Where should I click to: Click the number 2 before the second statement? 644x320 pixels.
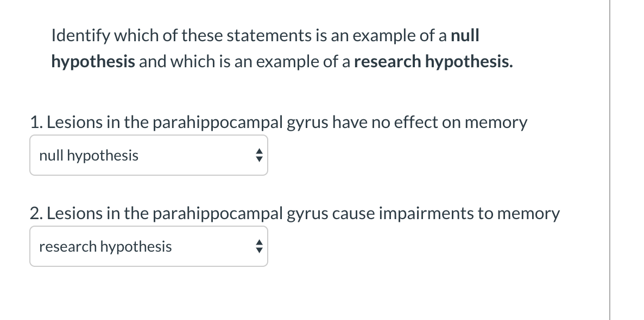(x=35, y=213)
